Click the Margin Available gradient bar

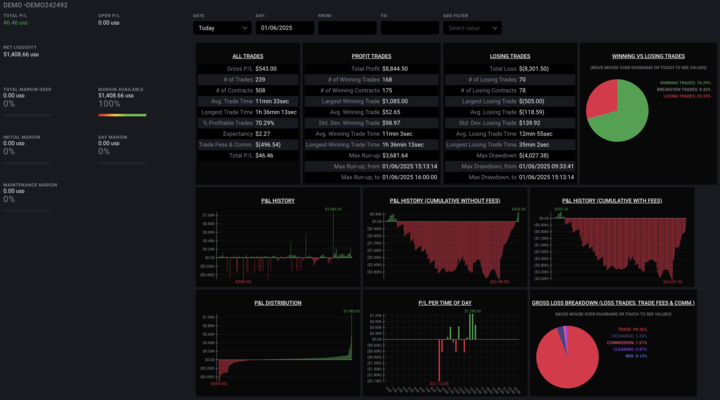122,115
